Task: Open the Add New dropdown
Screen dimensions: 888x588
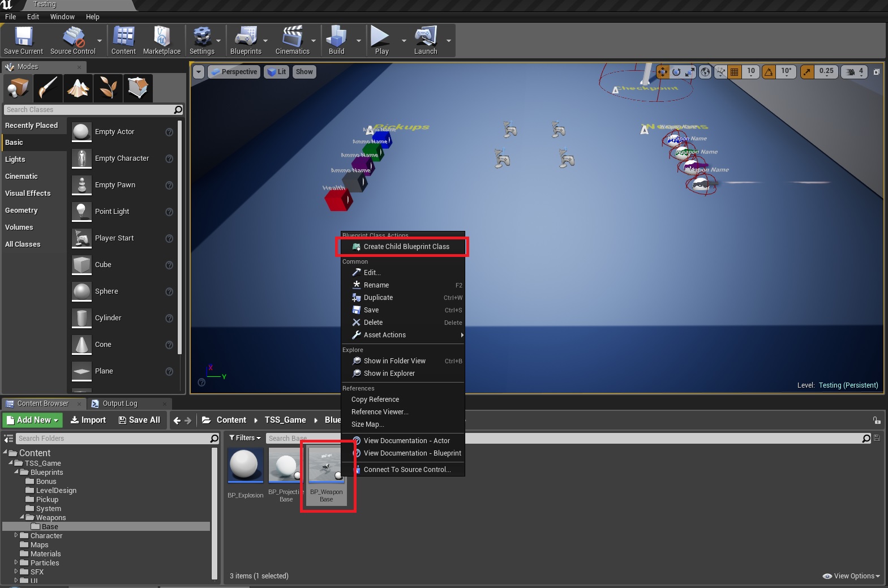Action: (x=33, y=420)
